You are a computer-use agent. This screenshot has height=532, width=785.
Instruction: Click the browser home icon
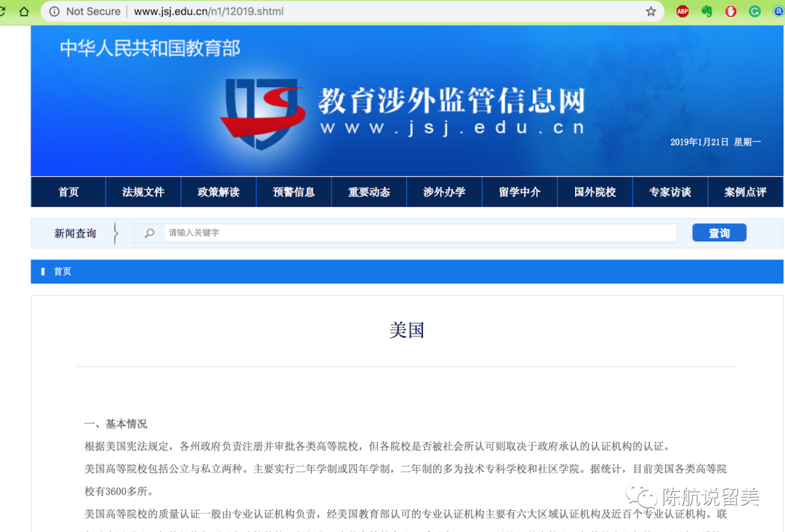[x=24, y=12]
